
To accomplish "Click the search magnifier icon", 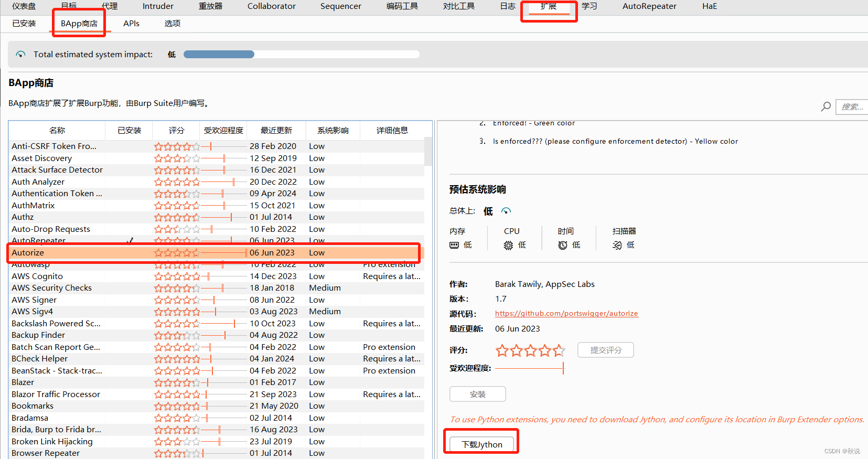I will coord(826,106).
